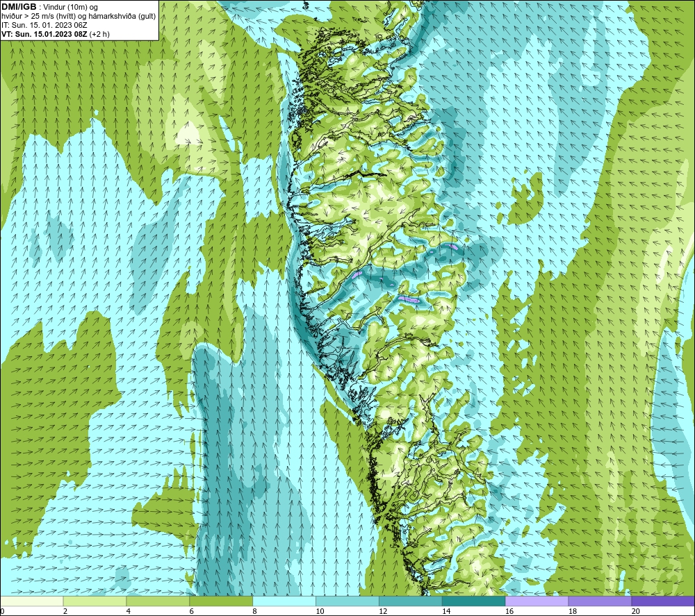
Task: Select the above-20 m/s dark violet swatch
Action: coord(663,601)
